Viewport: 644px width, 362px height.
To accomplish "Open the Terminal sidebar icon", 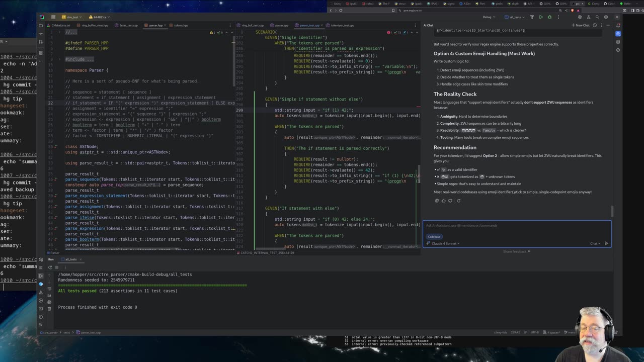I will [x=41, y=308].
